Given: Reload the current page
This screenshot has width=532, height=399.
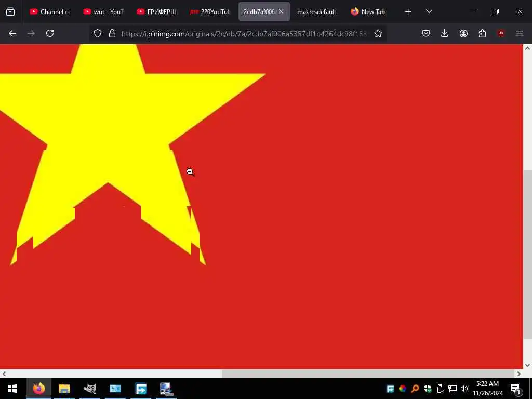Looking at the screenshot, I should (50, 33).
